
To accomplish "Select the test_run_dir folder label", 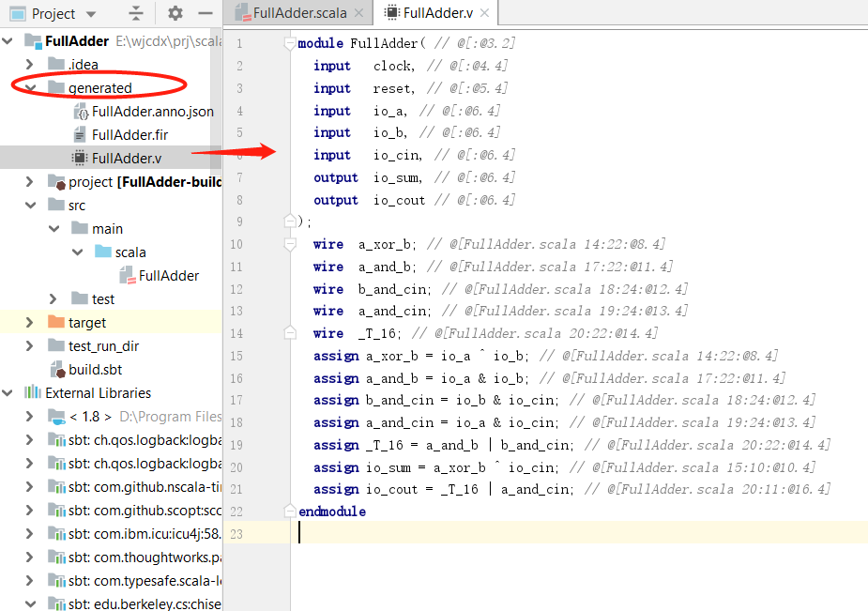I will (103, 346).
